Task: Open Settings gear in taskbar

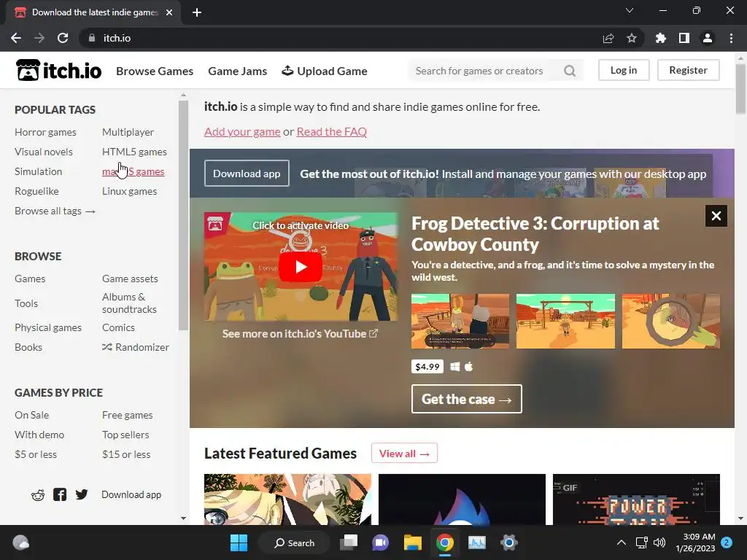Action: (x=508, y=542)
